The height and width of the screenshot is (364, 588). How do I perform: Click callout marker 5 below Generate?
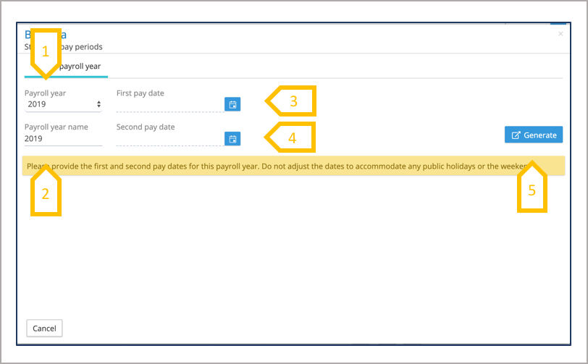click(x=532, y=190)
